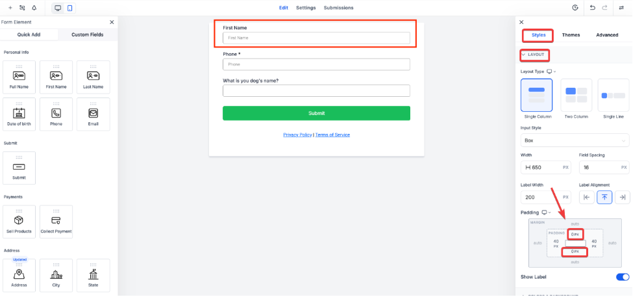Image resolution: width=644 pixels, height=297 pixels.
Task: Add the Collect Payment element
Action: point(56,222)
